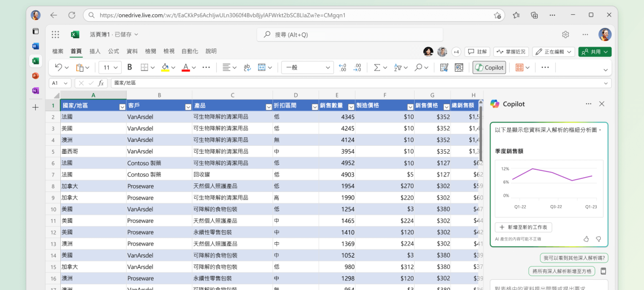Open the ribbon overflow ellipsis after add-ins
This screenshot has width=644, height=290.
[x=545, y=67]
